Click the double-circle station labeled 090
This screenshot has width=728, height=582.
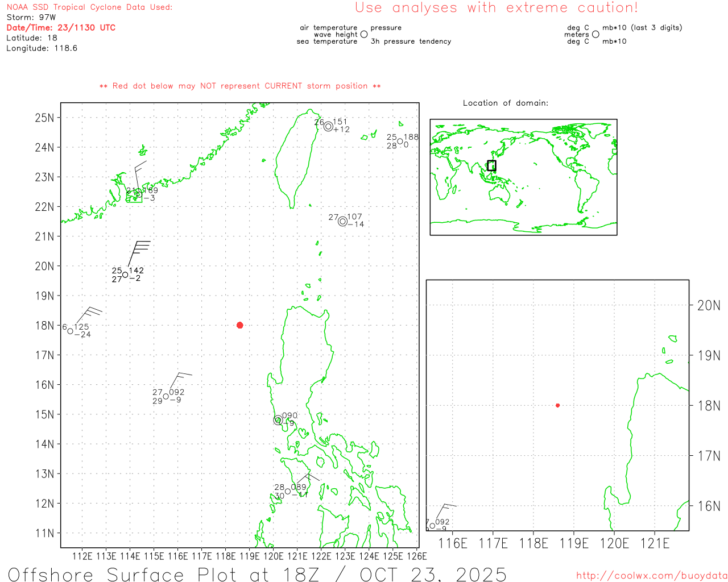click(x=278, y=420)
